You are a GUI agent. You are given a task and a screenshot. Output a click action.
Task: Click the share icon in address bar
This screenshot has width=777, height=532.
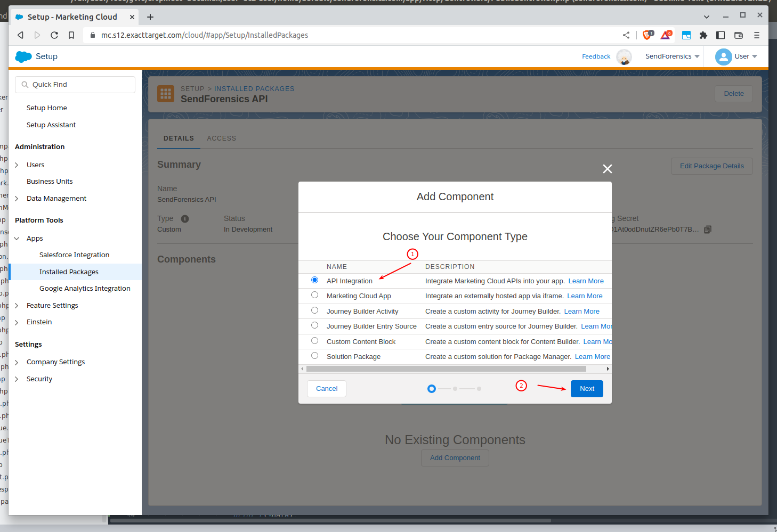click(x=626, y=35)
